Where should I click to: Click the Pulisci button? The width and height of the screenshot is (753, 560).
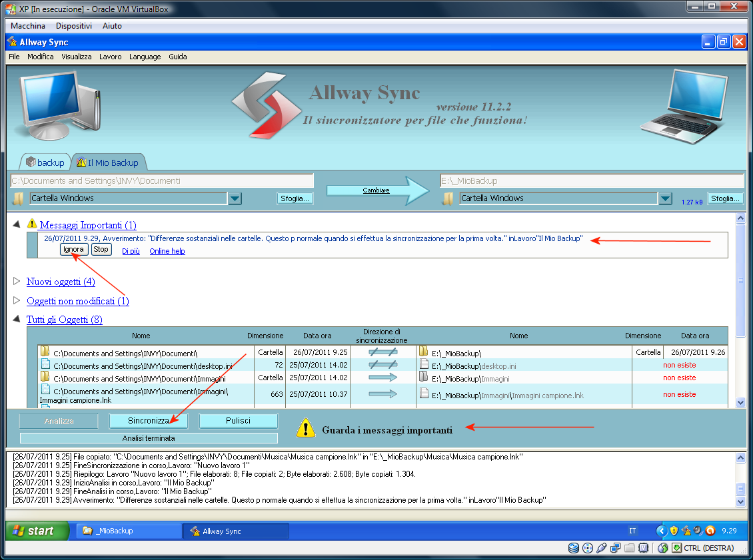click(238, 421)
